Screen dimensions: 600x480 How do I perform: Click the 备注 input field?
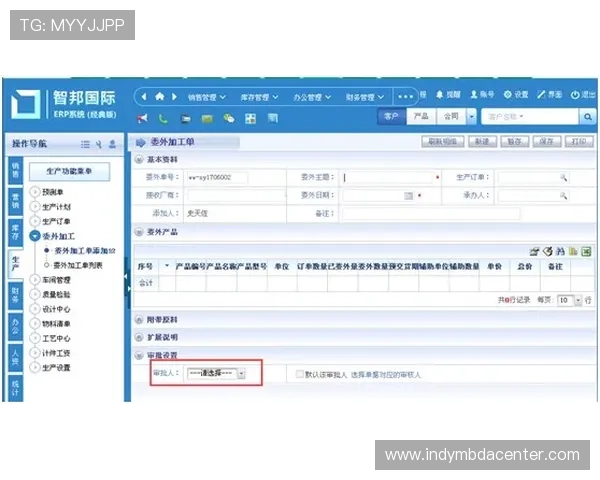431,214
